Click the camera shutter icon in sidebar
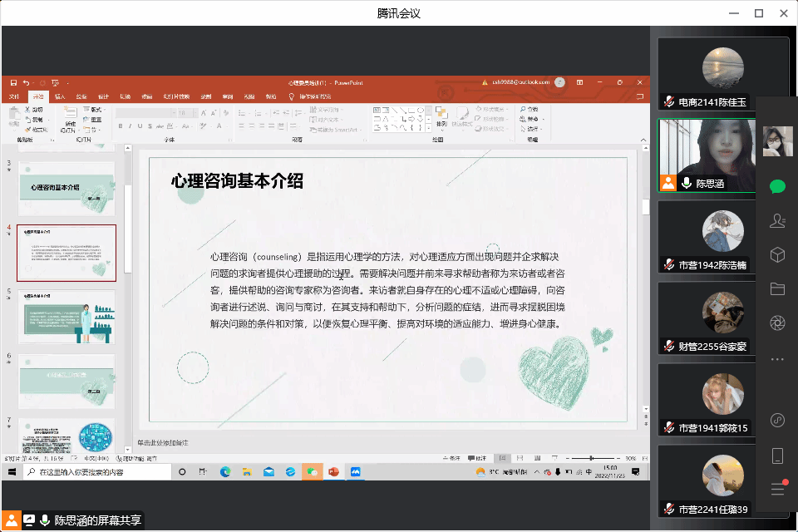798x532 pixels. click(x=777, y=323)
